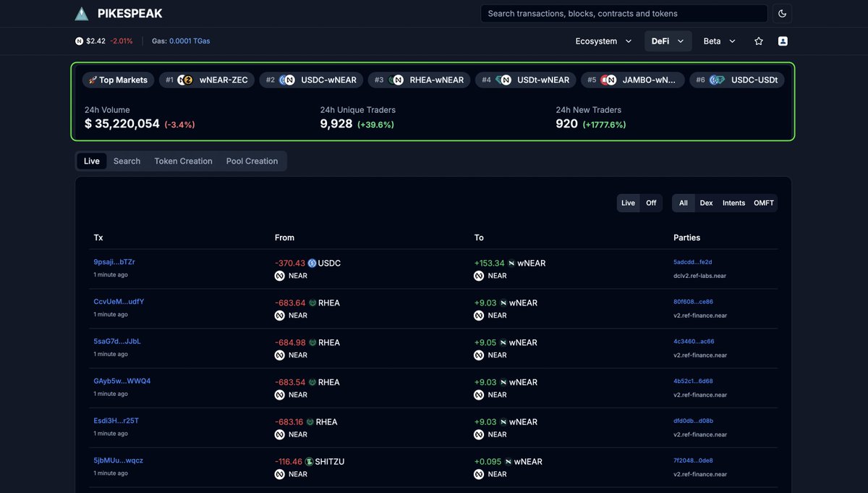Screen dimensions: 868x493
Task: Turn live feed Off
Action: (651, 203)
